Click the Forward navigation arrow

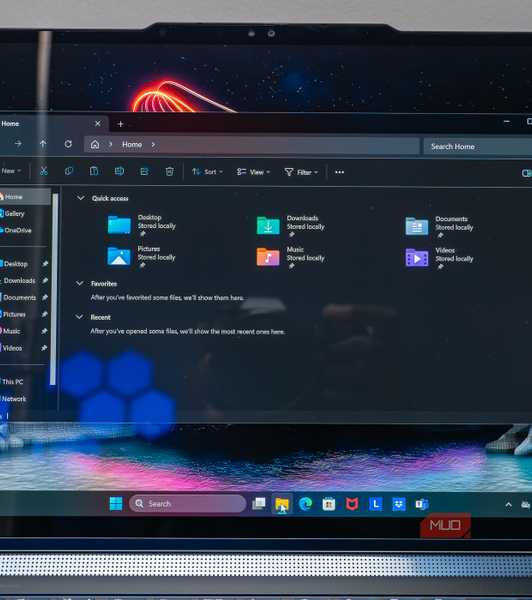click(x=18, y=143)
